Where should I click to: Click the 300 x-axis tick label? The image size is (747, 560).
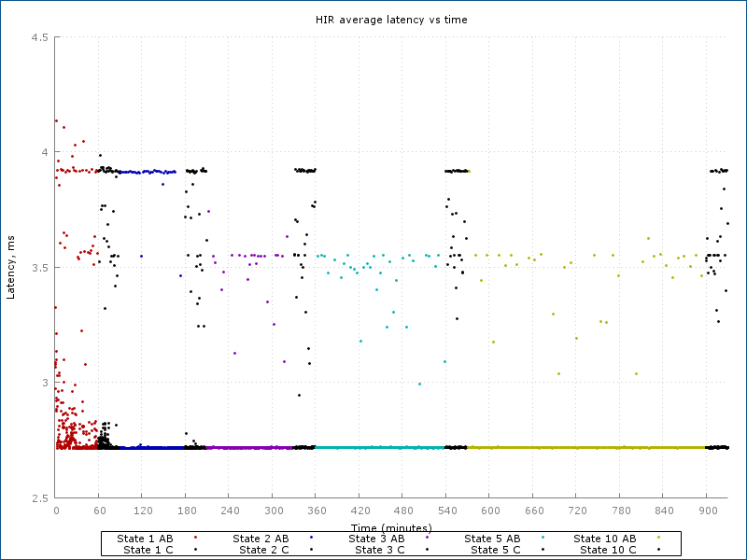click(274, 511)
